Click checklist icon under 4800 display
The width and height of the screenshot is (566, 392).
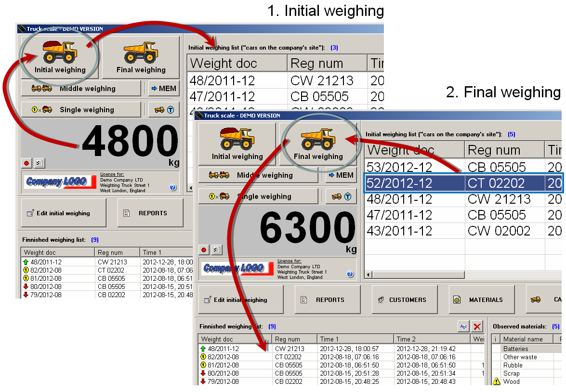click(39, 163)
